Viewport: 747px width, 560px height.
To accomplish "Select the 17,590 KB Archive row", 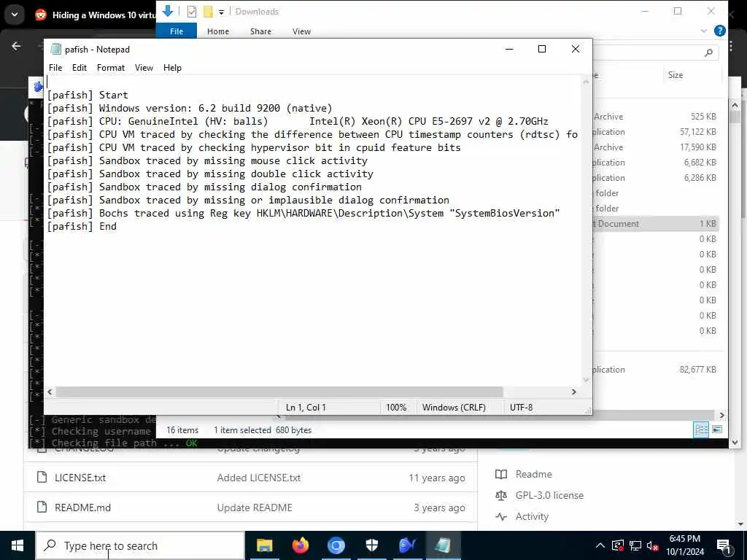I will tap(655, 147).
